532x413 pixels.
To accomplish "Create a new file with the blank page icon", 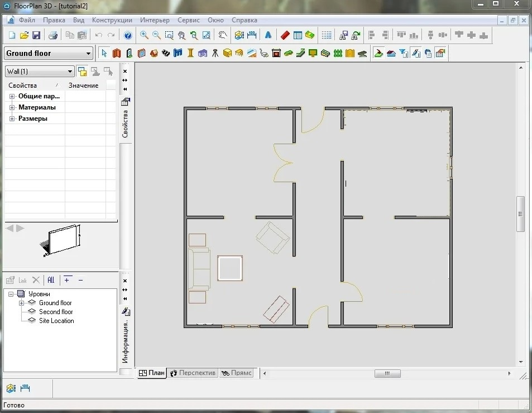I will 12,35.
